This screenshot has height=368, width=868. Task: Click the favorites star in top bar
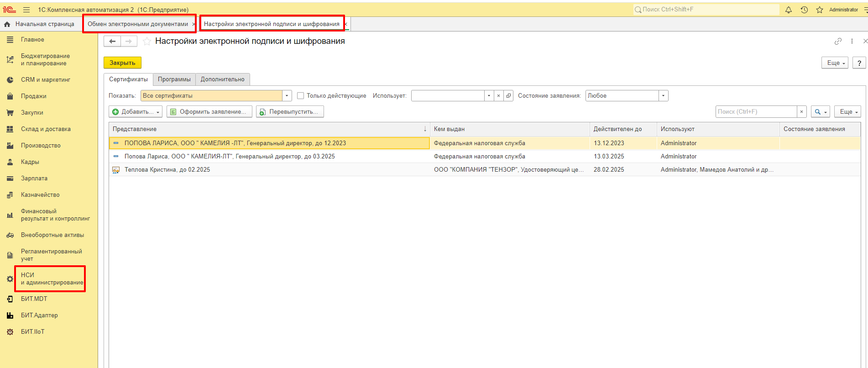pos(820,10)
